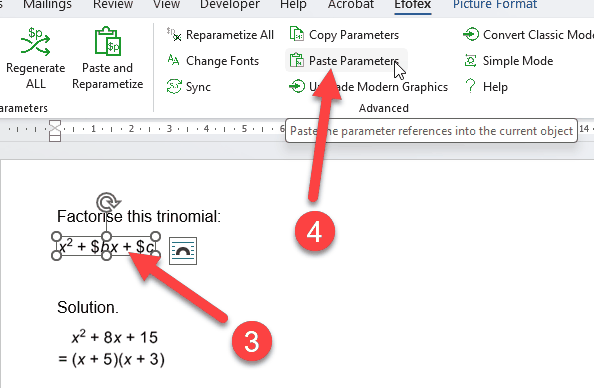Switch to Simple Mode

(509, 61)
